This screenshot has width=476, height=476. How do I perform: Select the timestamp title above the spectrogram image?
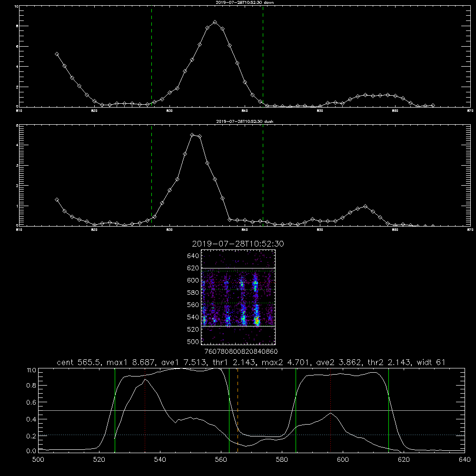coord(238,244)
